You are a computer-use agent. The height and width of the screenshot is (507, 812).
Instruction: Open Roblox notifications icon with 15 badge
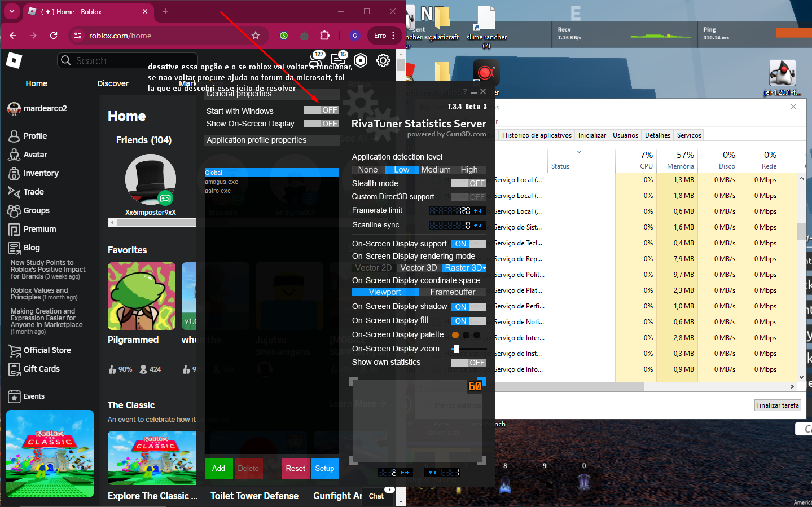[339, 59]
